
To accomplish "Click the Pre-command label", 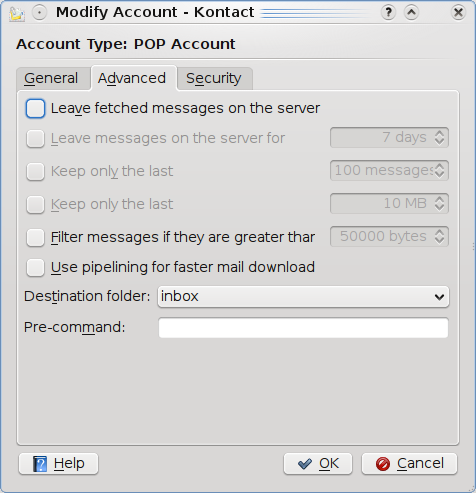I will click(x=75, y=327).
